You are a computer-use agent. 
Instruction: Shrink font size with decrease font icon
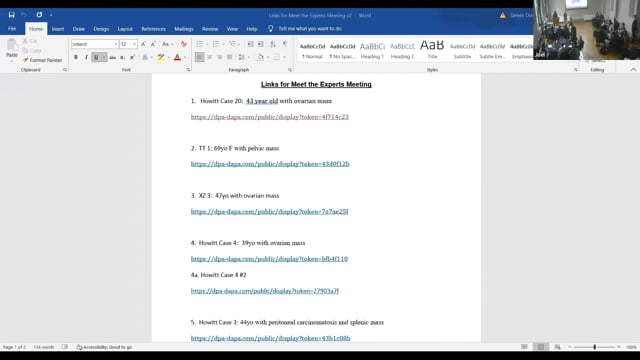click(153, 44)
